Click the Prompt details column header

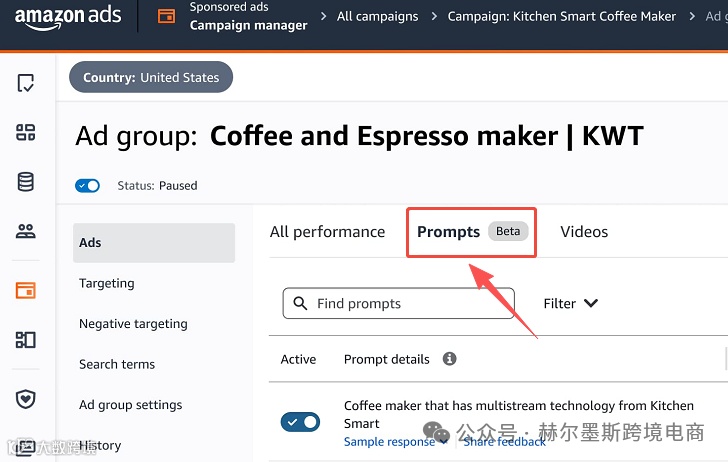click(x=386, y=359)
